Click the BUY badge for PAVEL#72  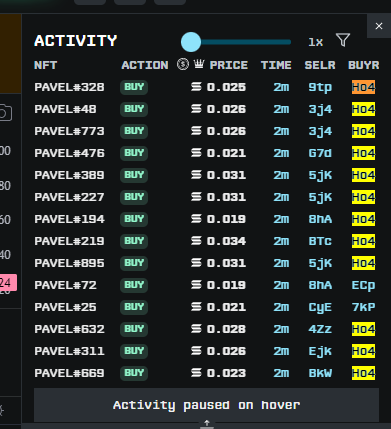[x=134, y=285]
